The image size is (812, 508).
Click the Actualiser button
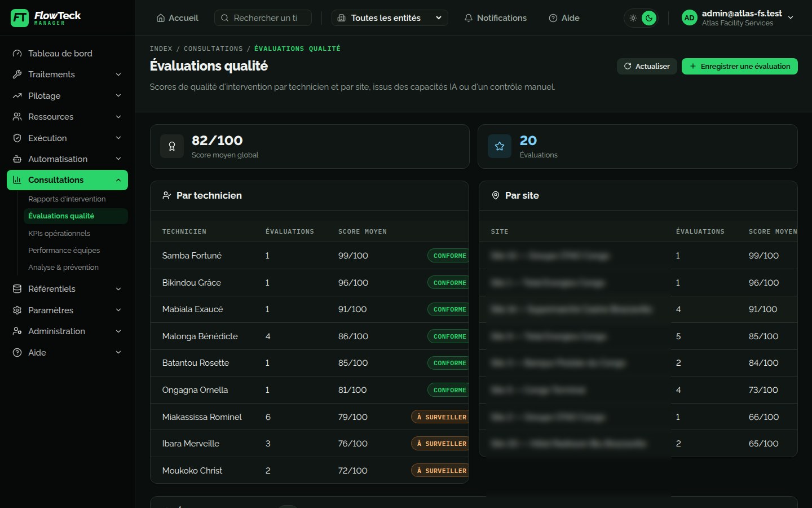pyautogui.click(x=647, y=66)
